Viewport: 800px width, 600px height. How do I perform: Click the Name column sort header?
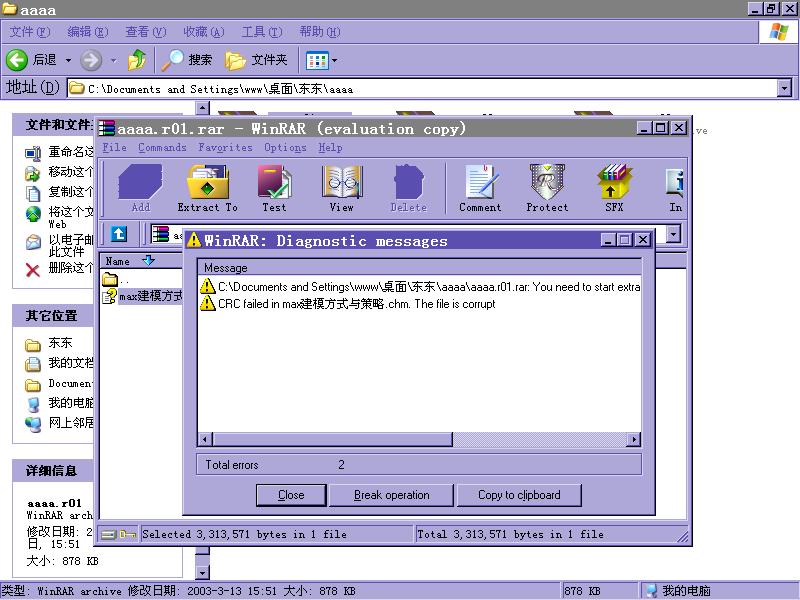pos(140,261)
